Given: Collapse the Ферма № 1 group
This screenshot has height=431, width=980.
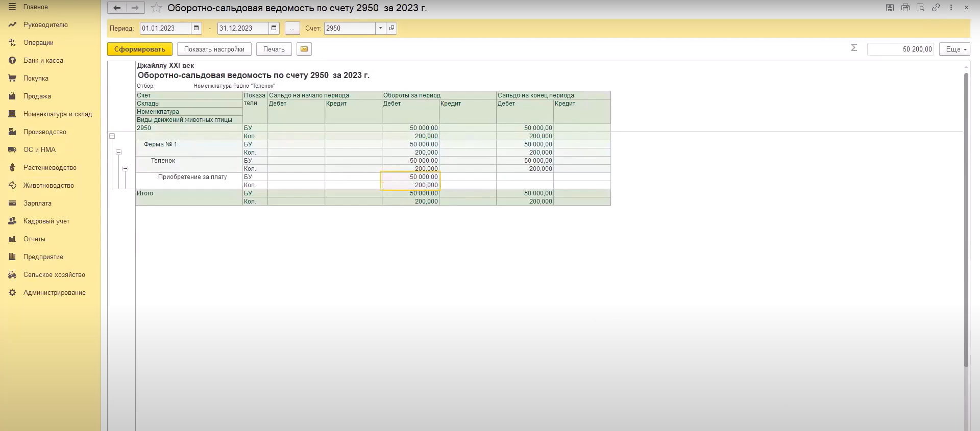Looking at the screenshot, I should (118, 153).
